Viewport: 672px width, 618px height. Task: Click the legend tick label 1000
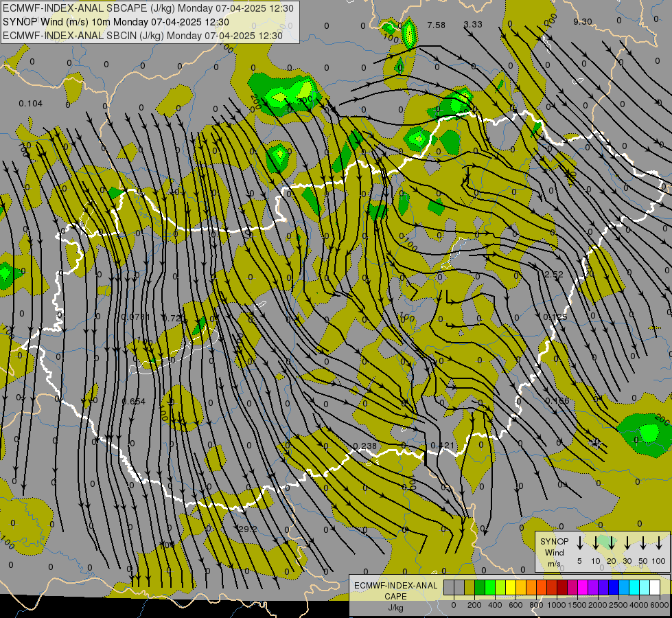tap(557, 605)
